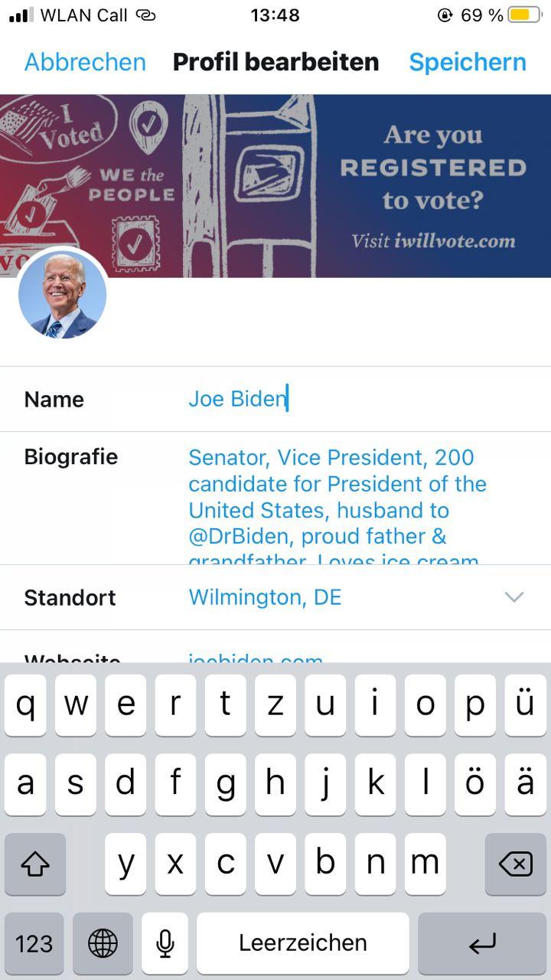Tap the personal hotspot link icon

point(145,15)
